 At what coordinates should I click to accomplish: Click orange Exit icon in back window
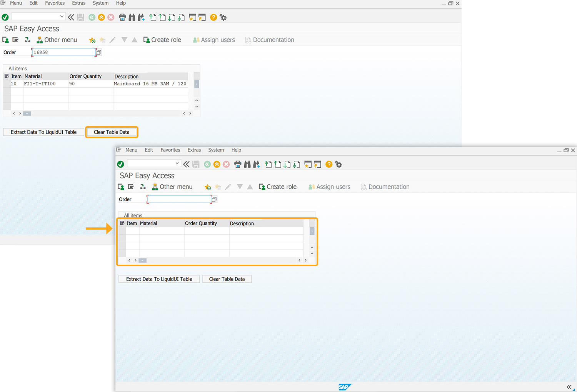pos(102,17)
